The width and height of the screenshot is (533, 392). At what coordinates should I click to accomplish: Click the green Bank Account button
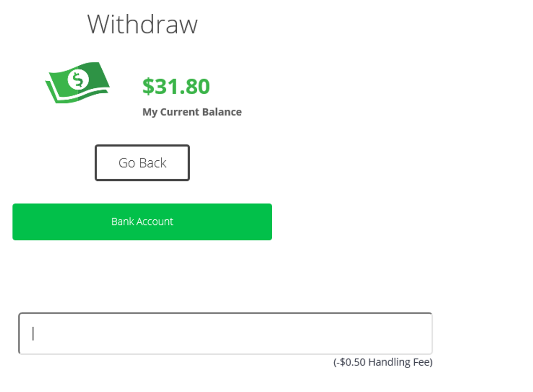pyautogui.click(x=142, y=222)
